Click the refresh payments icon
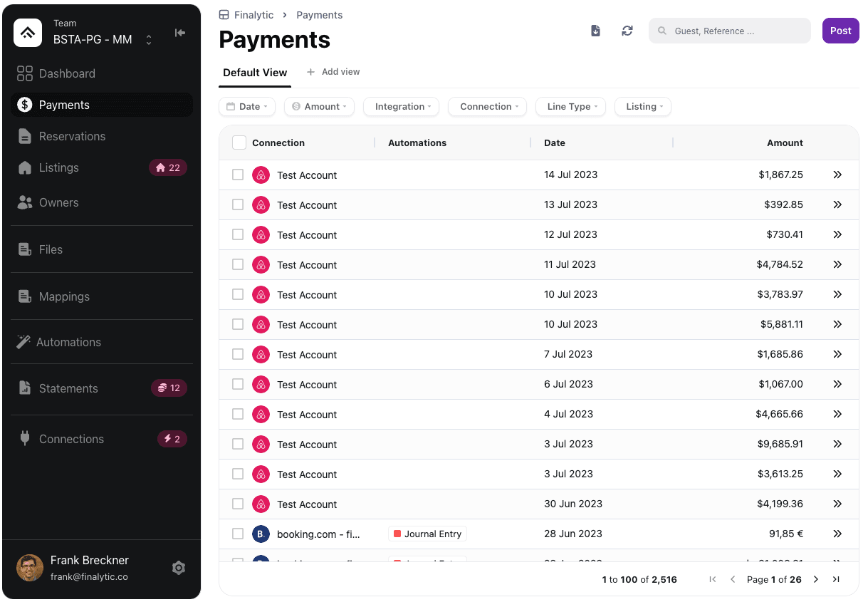This screenshot has width=868, height=602. pyautogui.click(x=627, y=31)
